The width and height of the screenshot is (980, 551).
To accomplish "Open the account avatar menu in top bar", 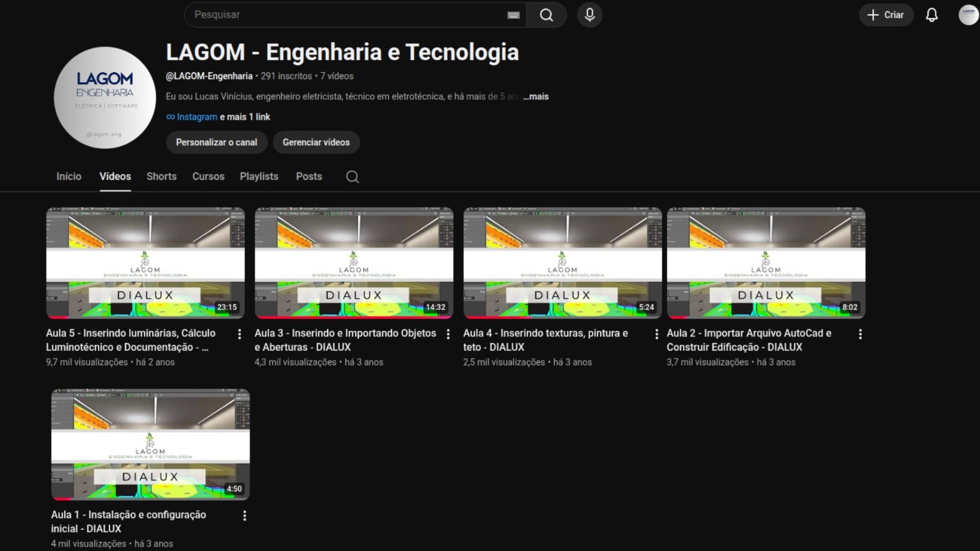I will (x=968, y=15).
